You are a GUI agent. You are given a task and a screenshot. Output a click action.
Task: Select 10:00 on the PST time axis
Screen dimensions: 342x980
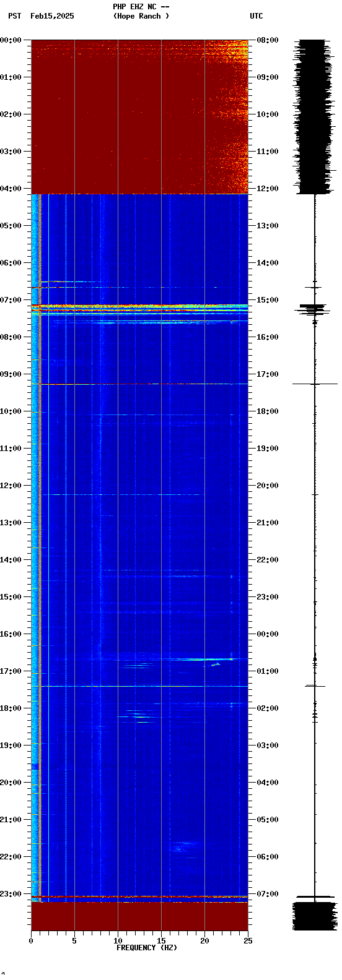[x=11, y=411]
